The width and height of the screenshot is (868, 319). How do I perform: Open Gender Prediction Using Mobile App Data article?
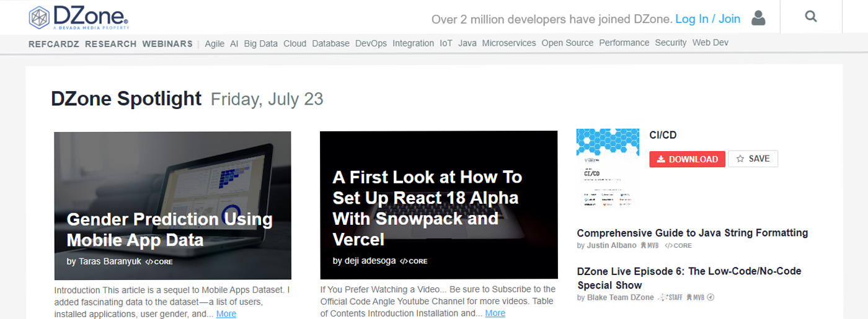[169, 229]
